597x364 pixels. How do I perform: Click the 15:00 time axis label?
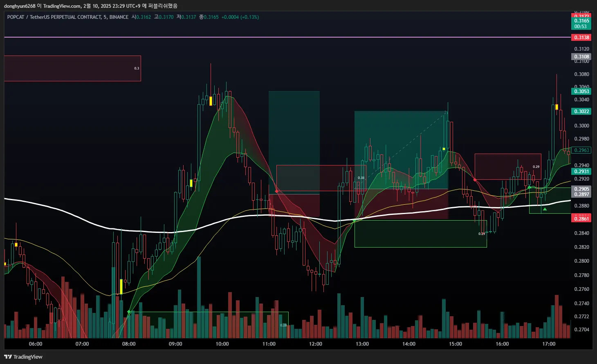[x=456, y=344]
